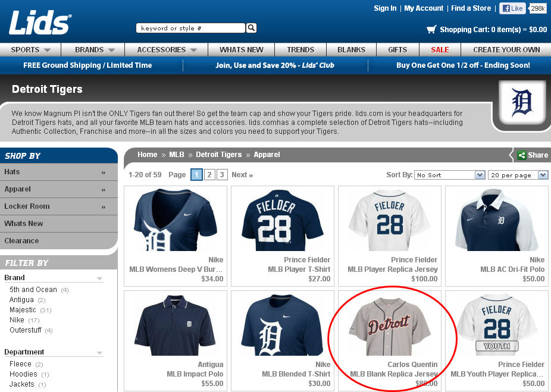Screen dimensions: 551x392
Task: Expand the Locker Room category arrow
Action: tap(104, 207)
